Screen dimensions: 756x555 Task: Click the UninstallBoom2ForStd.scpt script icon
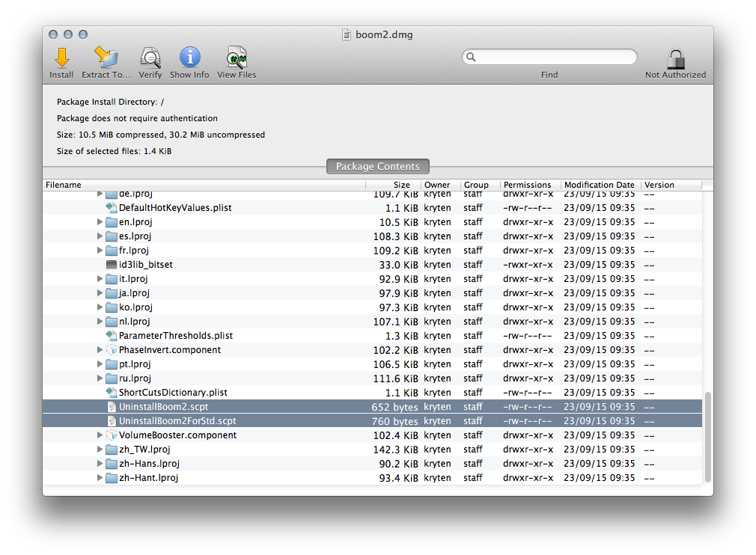(112, 420)
